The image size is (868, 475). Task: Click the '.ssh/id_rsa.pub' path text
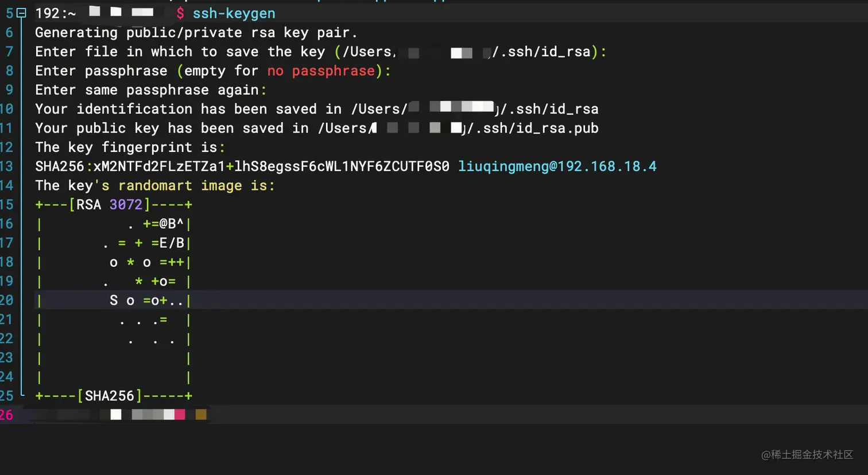coord(536,128)
